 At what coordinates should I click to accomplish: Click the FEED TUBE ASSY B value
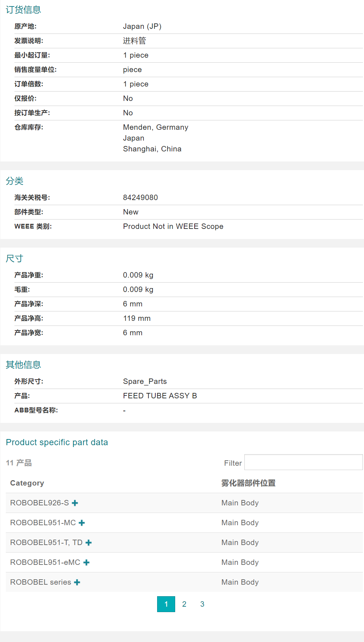pos(160,396)
